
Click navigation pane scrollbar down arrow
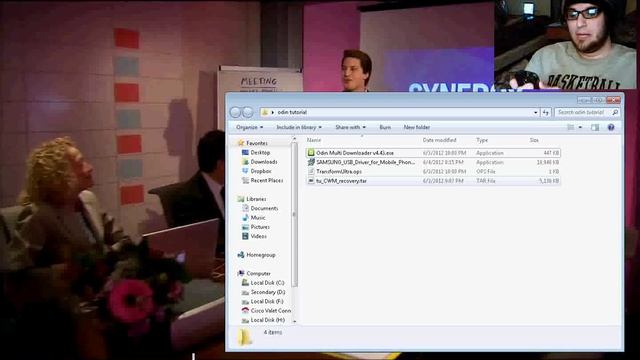[295, 322]
